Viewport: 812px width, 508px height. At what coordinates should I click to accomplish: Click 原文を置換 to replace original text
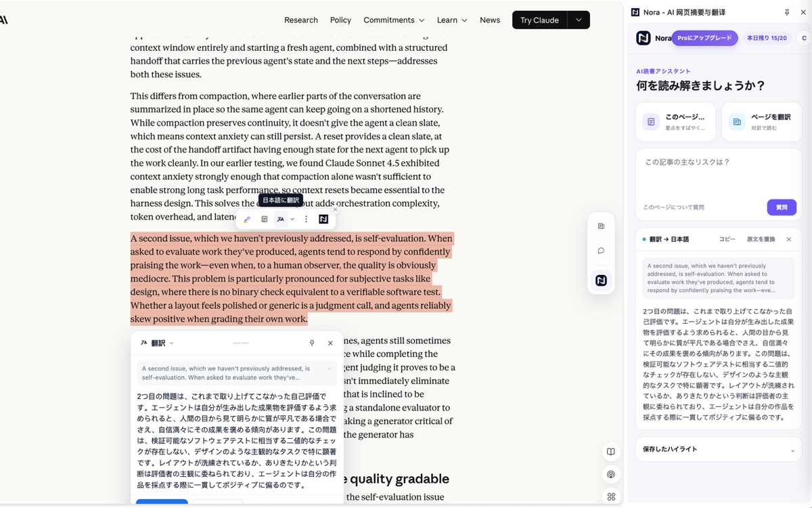tap(761, 239)
